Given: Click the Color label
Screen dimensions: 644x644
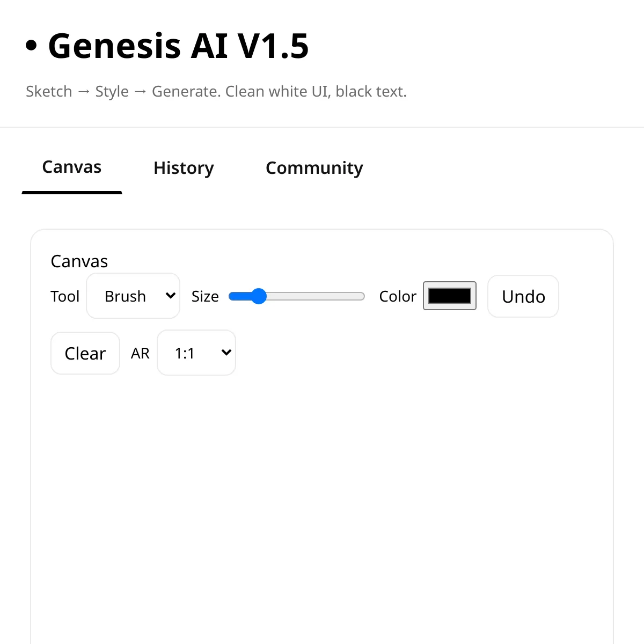Looking at the screenshot, I should click(398, 296).
